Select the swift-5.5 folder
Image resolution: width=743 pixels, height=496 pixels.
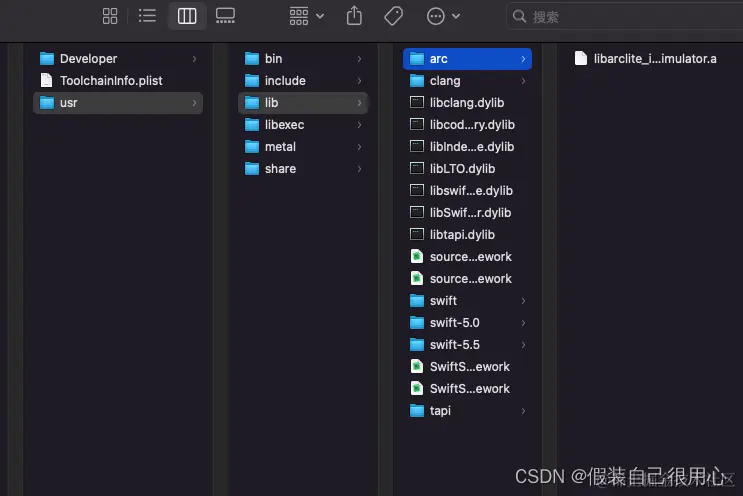coord(467,345)
